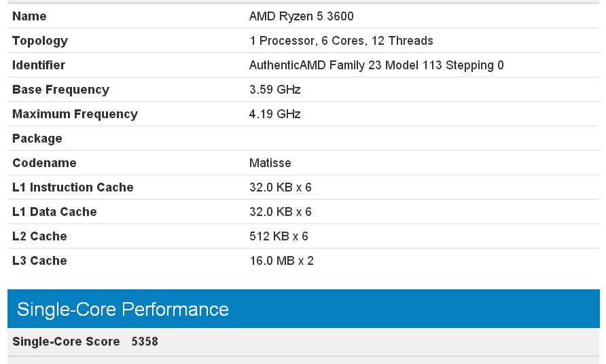The height and width of the screenshot is (364, 606).
Task: Click the Maximum Frequency label
Action: pos(75,114)
